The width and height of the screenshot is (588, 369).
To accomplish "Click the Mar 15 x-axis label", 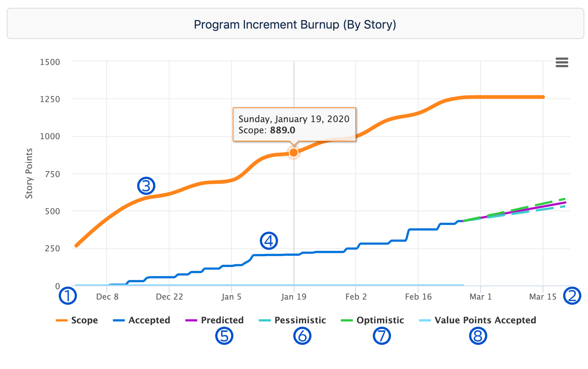I will (x=543, y=297).
